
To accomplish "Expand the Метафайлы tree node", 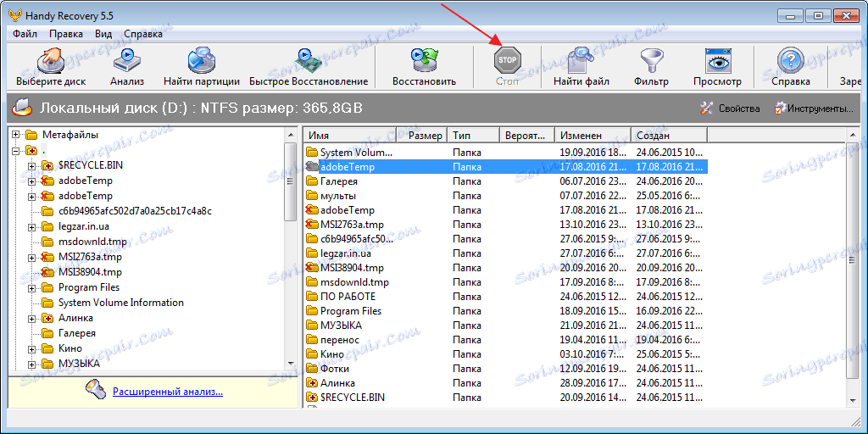I will click(x=15, y=135).
